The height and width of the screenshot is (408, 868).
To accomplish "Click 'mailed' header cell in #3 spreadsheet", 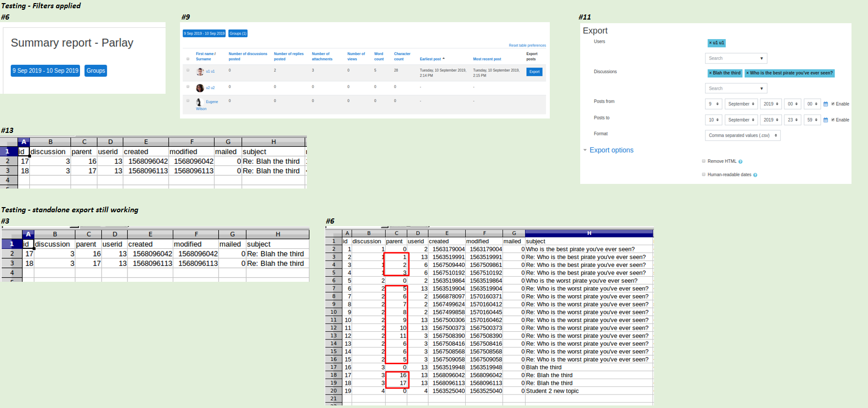I will 232,244.
